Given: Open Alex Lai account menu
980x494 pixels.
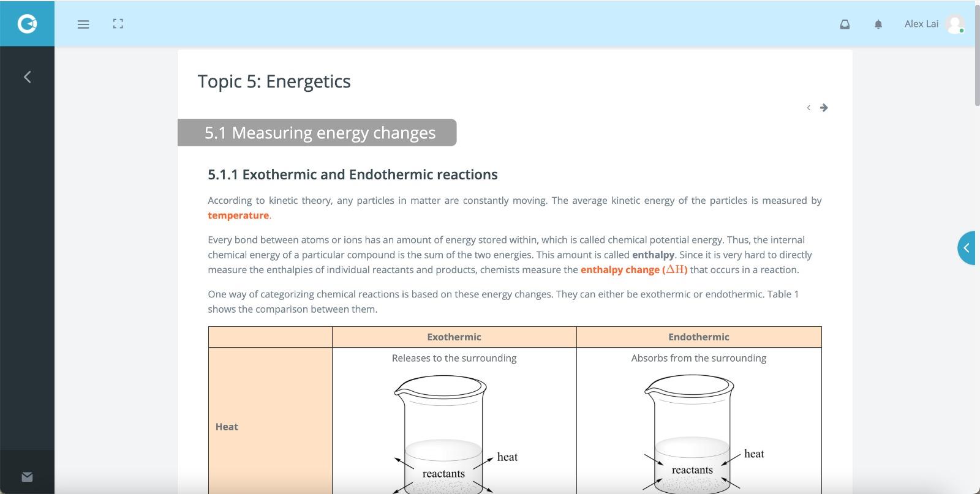Looking at the screenshot, I should (921, 24).
